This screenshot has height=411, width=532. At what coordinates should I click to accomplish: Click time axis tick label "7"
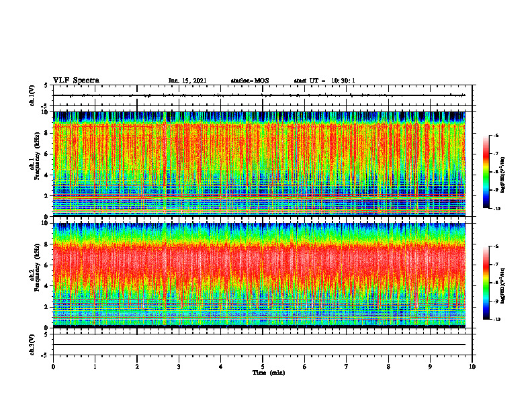tap(347, 367)
